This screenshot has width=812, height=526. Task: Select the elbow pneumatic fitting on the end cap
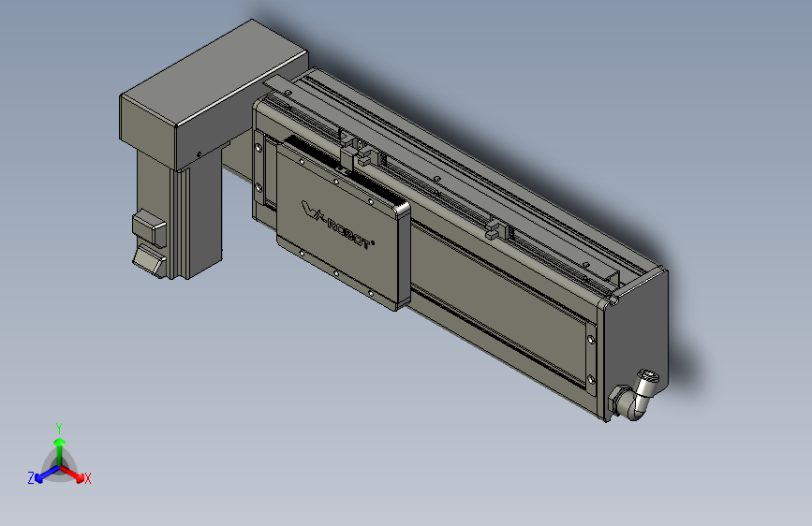(x=633, y=397)
